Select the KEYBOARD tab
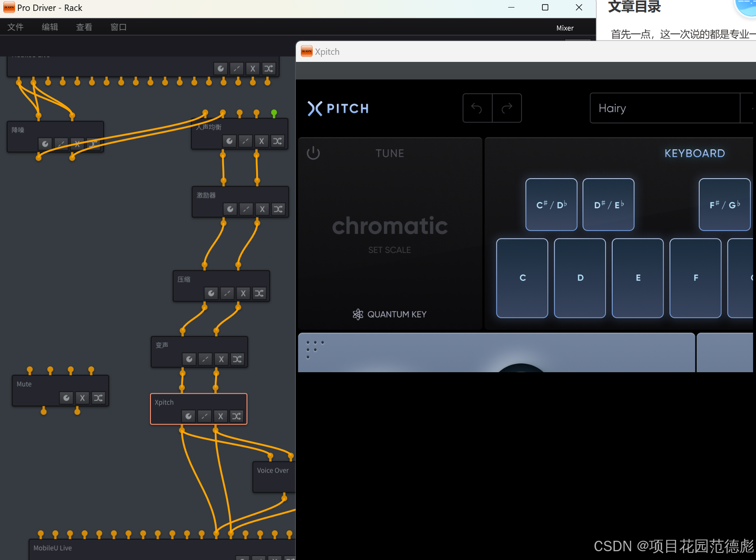 click(695, 153)
